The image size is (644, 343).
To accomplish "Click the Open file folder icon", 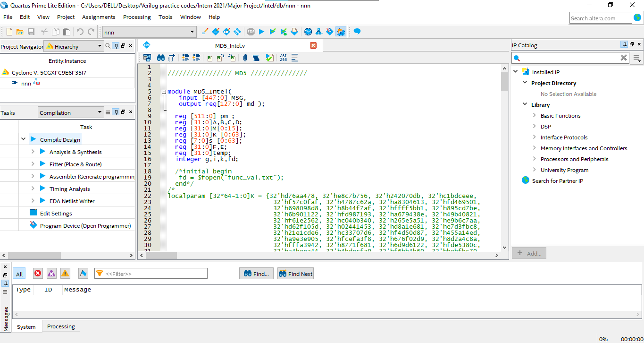I will pos(20,32).
